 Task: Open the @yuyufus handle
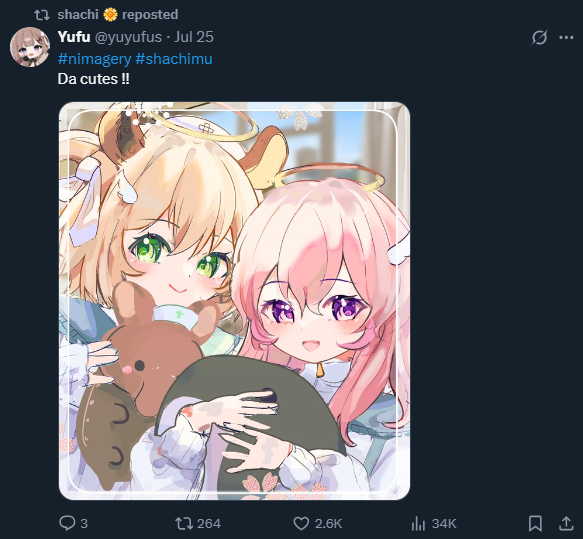pyautogui.click(x=128, y=37)
